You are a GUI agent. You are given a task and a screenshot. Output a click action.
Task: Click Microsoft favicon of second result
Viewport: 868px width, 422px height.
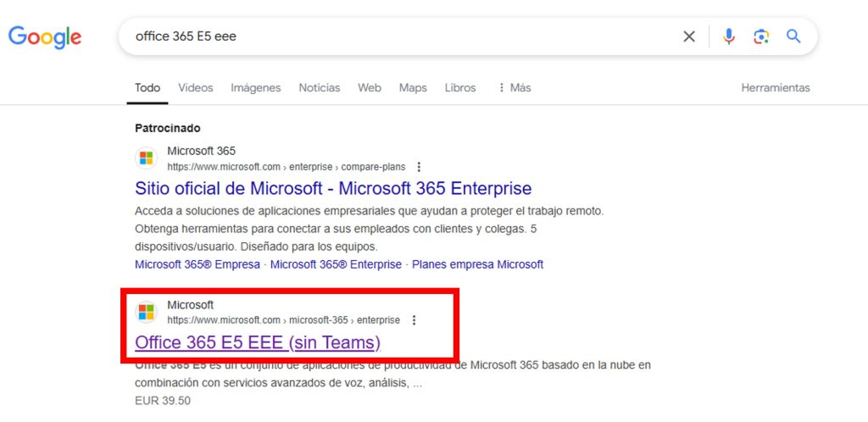147,312
